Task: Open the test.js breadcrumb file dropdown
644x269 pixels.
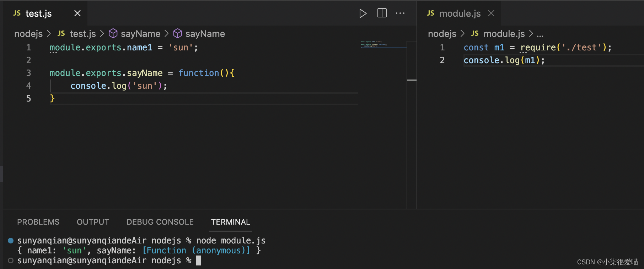Action: point(83,34)
